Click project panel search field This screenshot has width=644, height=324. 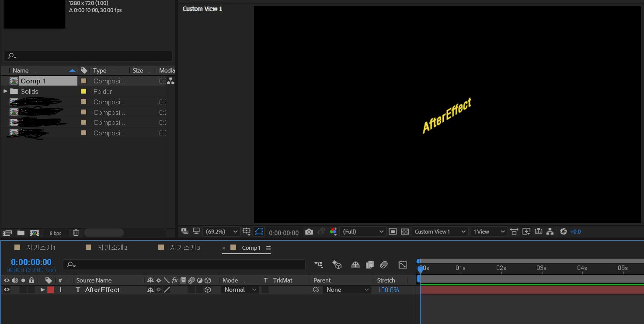point(88,56)
